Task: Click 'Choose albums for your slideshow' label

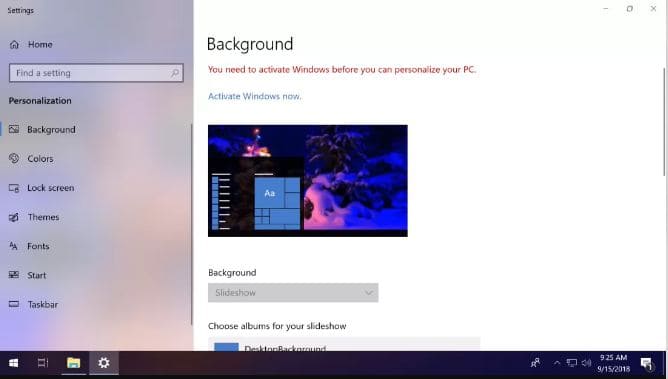Action: pos(277,326)
